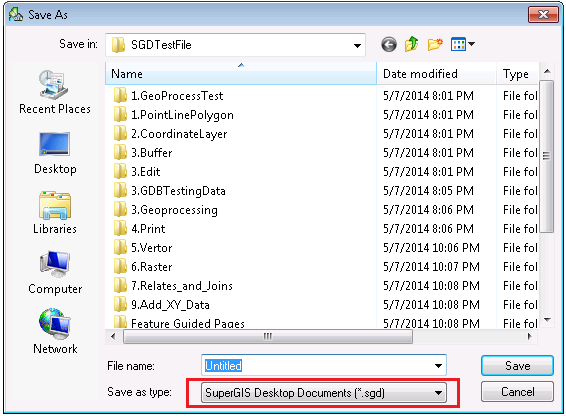Viewport: 566px width, 416px height.
Task: Click the Cancel button
Action: click(x=517, y=392)
